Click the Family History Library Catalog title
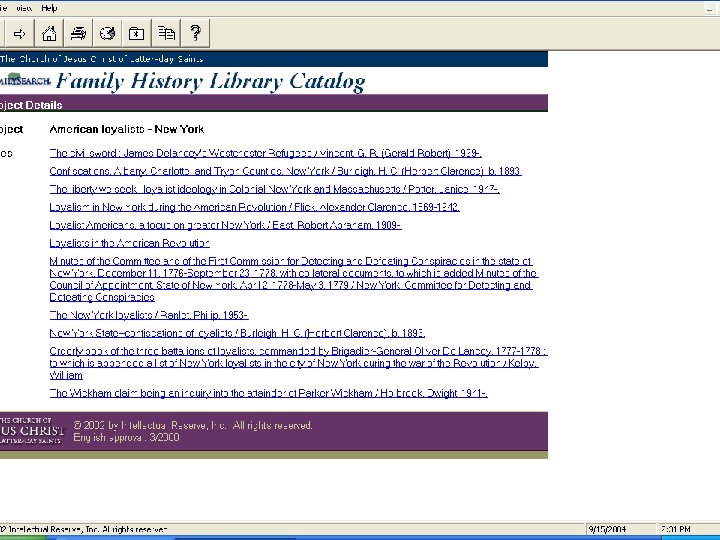This screenshot has width=720, height=540. (x=210, y=81)
